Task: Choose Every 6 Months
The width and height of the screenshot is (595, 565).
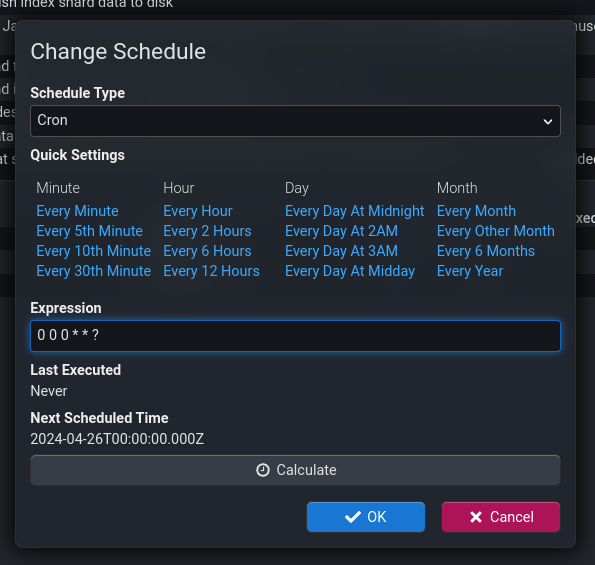Action: pyautogui.click(x=486, y=251)
